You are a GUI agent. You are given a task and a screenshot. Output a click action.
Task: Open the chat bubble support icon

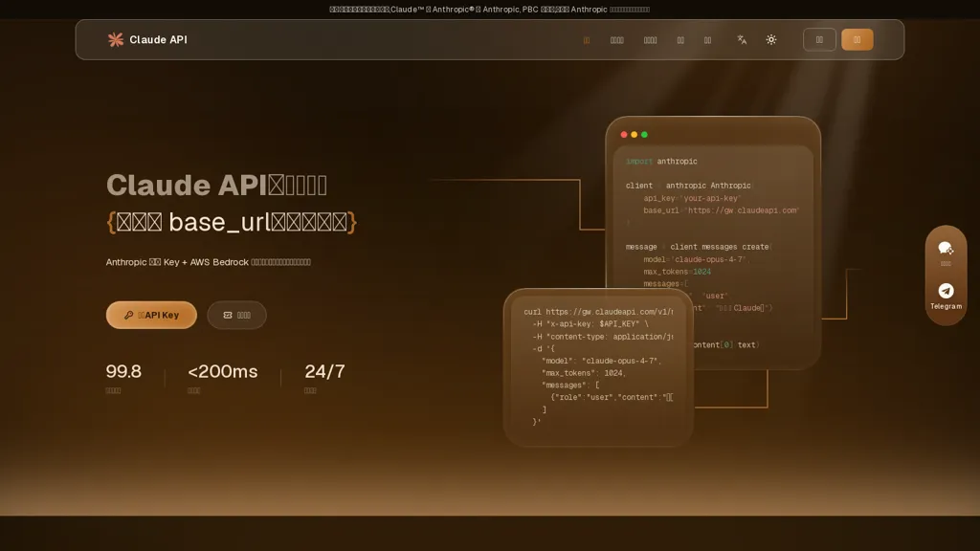(x=946, y=249)
